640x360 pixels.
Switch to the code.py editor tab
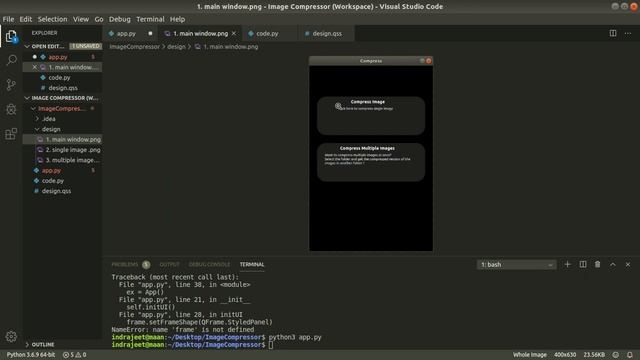point(267,33)
